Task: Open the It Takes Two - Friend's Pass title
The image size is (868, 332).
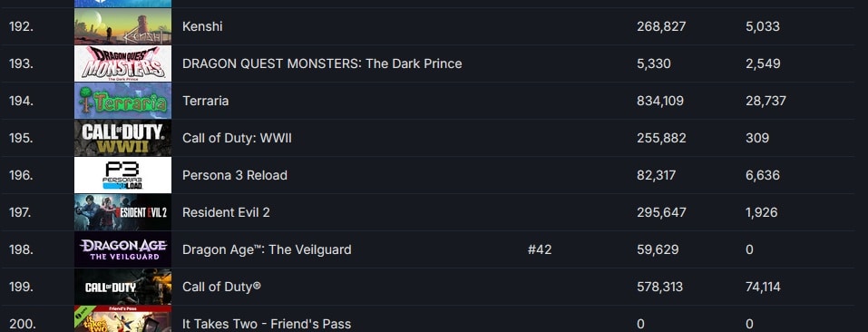Action: click(x=267, y=324)
